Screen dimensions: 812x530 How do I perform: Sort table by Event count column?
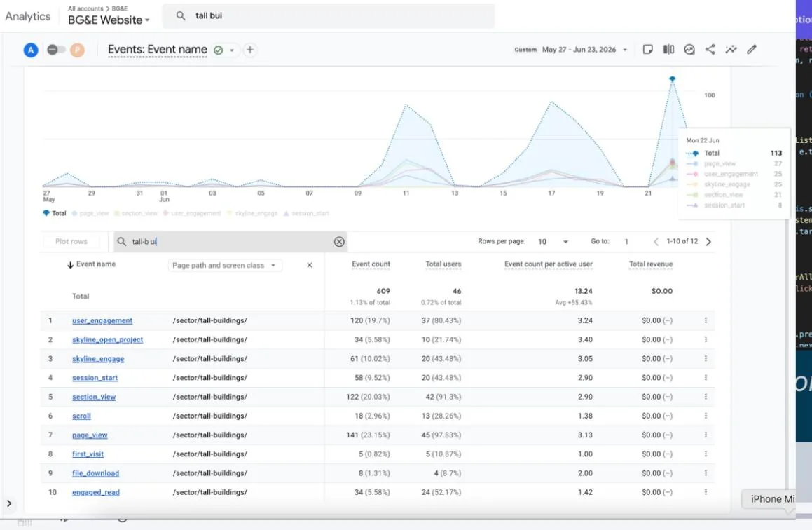pos(371,264)
